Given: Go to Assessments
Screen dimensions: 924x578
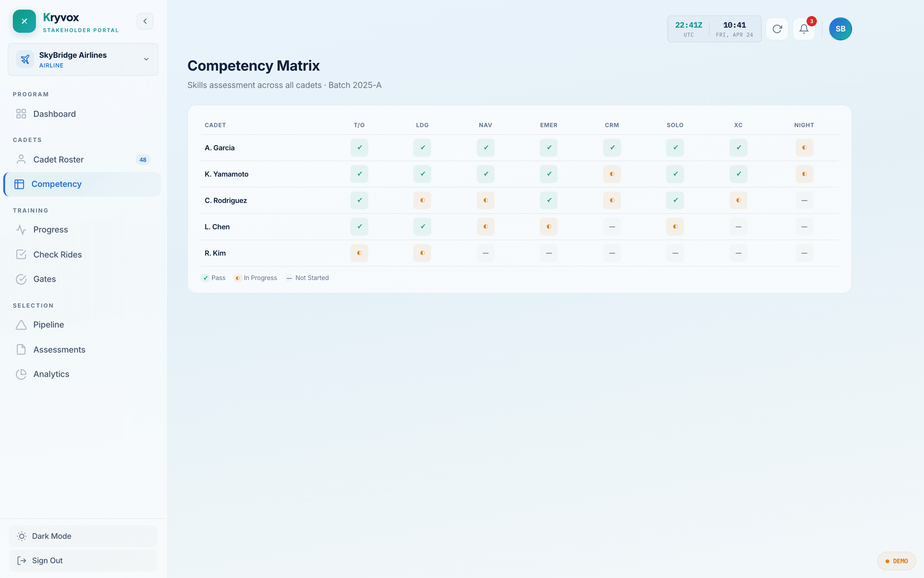Looking at the screenshot, I should click(82, 349).
